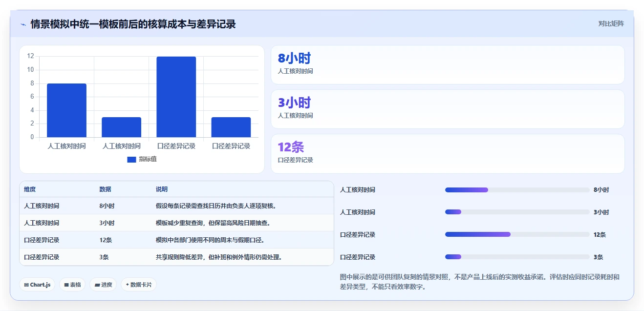Click the footer note starting 图中展示的是可供团队复刻
The image size is (644, 311).
(x=480, y=282)
